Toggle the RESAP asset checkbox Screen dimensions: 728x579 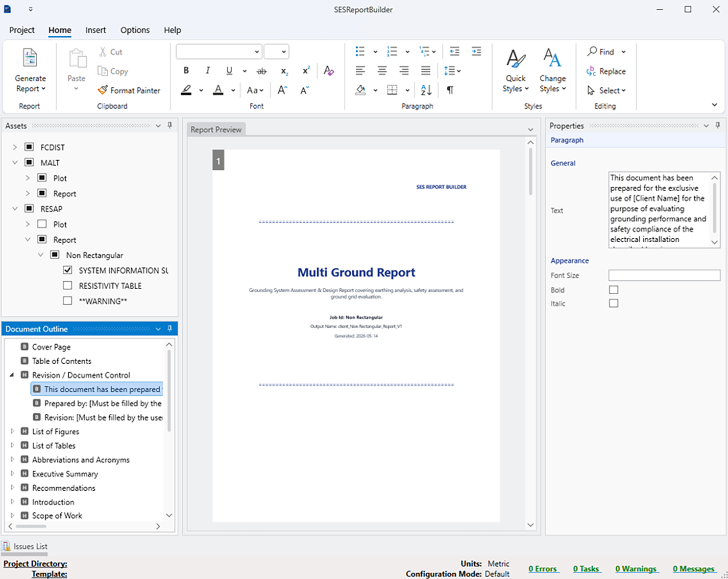coord(29,209)
